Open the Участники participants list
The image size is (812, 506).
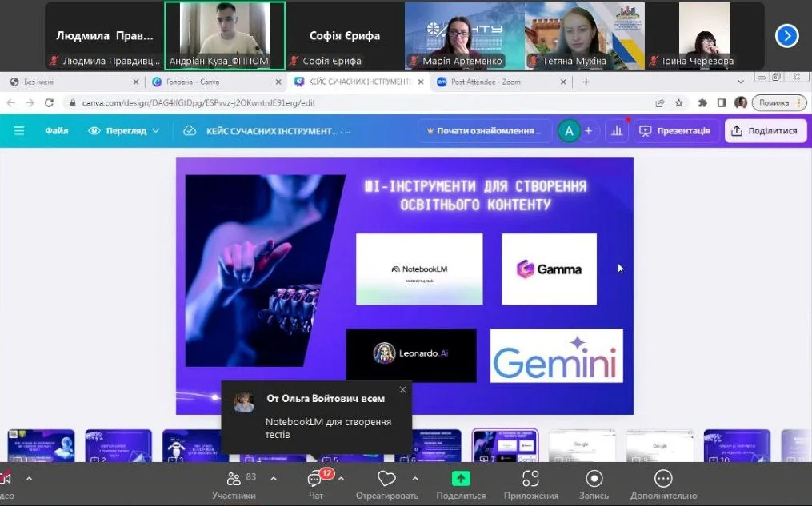[x=234, y=481]
